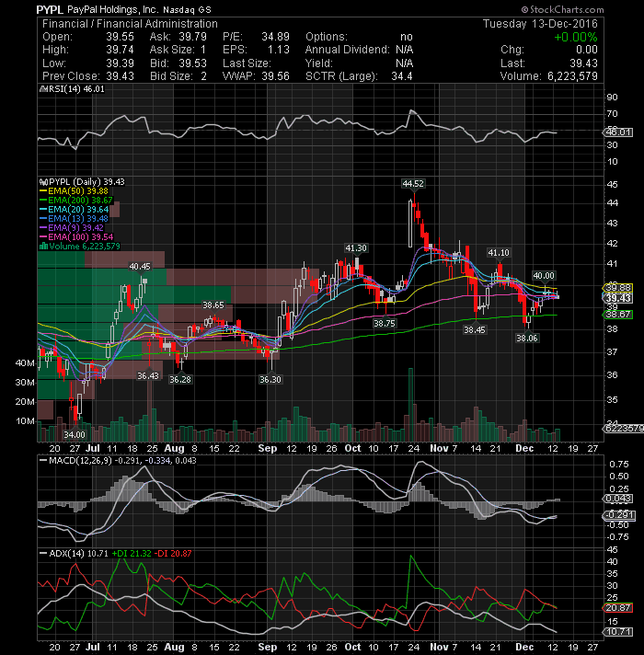This screenshot has width=644, height=655.
Task: Click the ADX(14) 10.71 indicator label
Action: (74, 554)
